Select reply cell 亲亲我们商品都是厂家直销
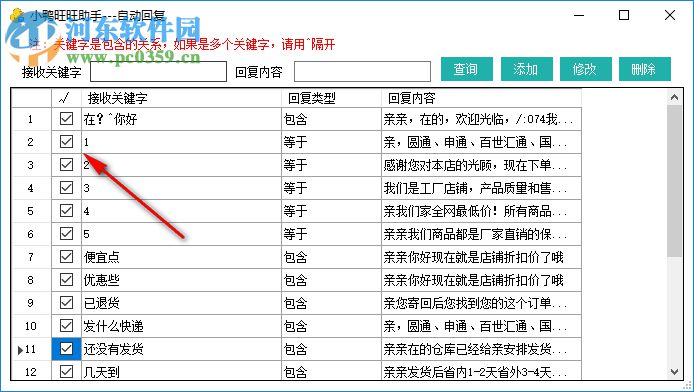The height and width of the screenshot is (392, 694). pos(481,234)
